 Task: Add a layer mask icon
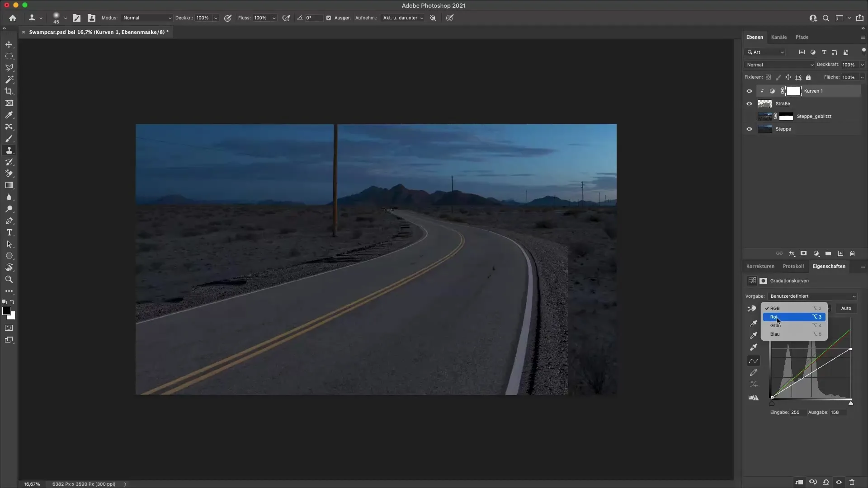(x=803, y=253)
